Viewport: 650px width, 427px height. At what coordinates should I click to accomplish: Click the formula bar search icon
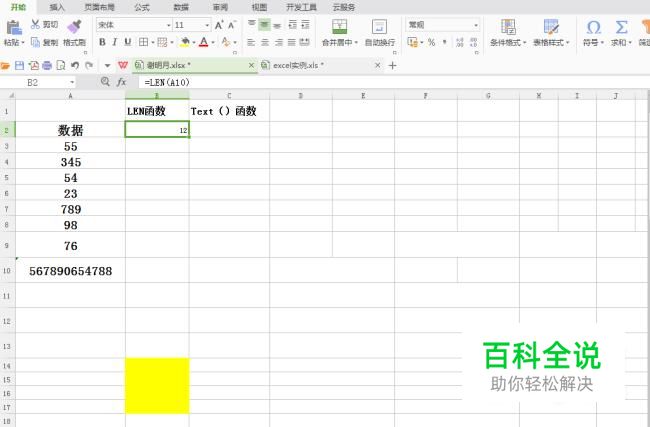105,82
